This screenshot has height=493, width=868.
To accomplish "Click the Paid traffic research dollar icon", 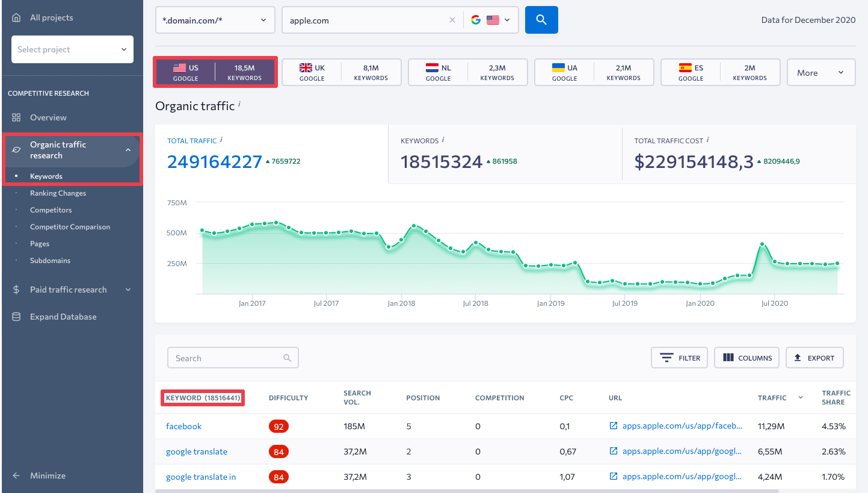I will (16, 290).
